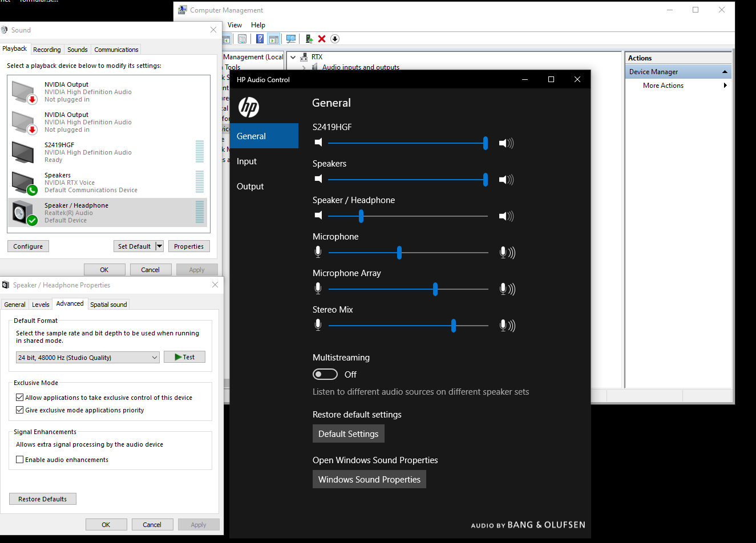Uncheck Give exclusive mode applications priority
Image resolution: width=756 pixels, height=543 pixels.
[20, 410]
